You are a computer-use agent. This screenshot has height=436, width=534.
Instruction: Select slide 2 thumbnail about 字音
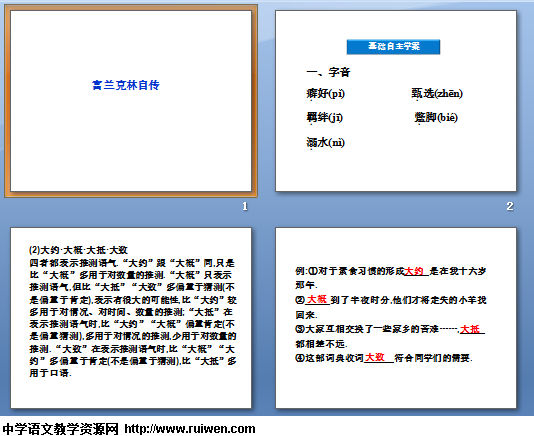[x=396, y=101]
